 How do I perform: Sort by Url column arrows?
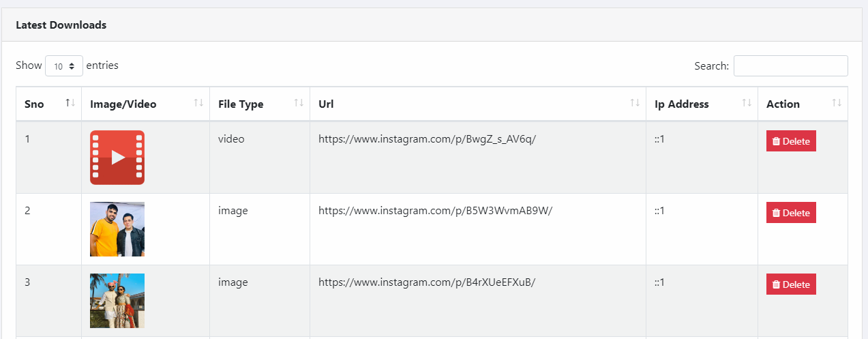[x=635, y=103]
